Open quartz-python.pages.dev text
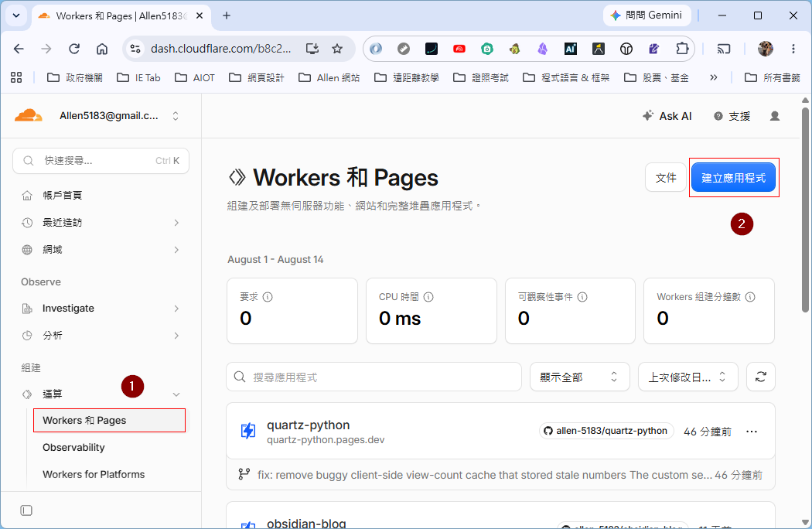 (326, 440)
